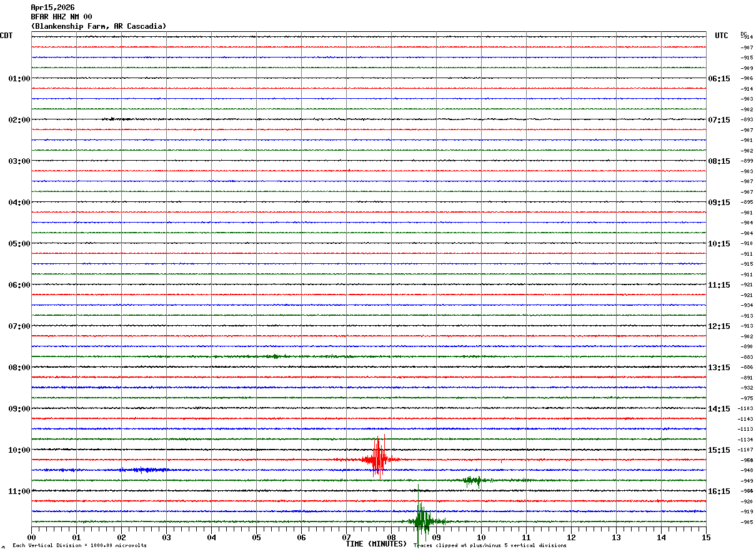This screenshot has width=756, height=554.
Task: Click the DC value -1134
Action: click(745, 440)
